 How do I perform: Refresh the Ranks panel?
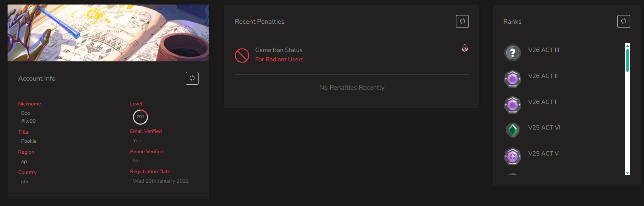(624, 21)
